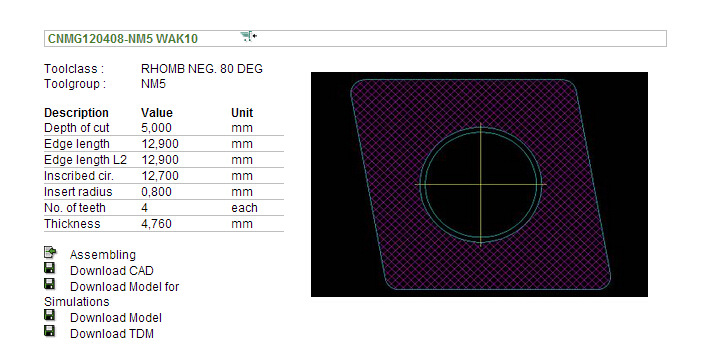Click the shopping cart icon beside CNMG120408-NM5 WAK10
The image size is (720, 361).
coord(248,36)
